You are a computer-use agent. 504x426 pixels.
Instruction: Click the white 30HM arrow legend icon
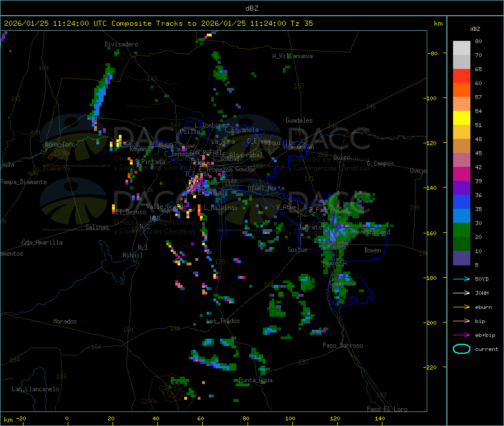pyautogui.click(x=461, y=293)
